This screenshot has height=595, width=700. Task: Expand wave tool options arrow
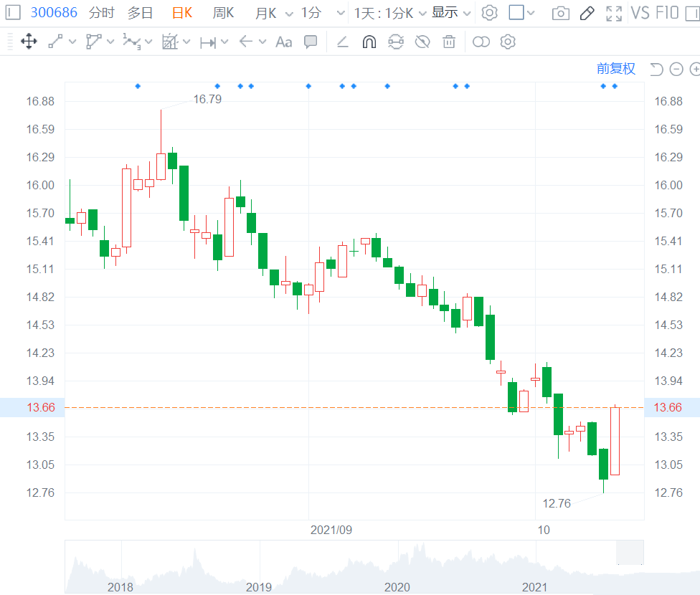148,42
